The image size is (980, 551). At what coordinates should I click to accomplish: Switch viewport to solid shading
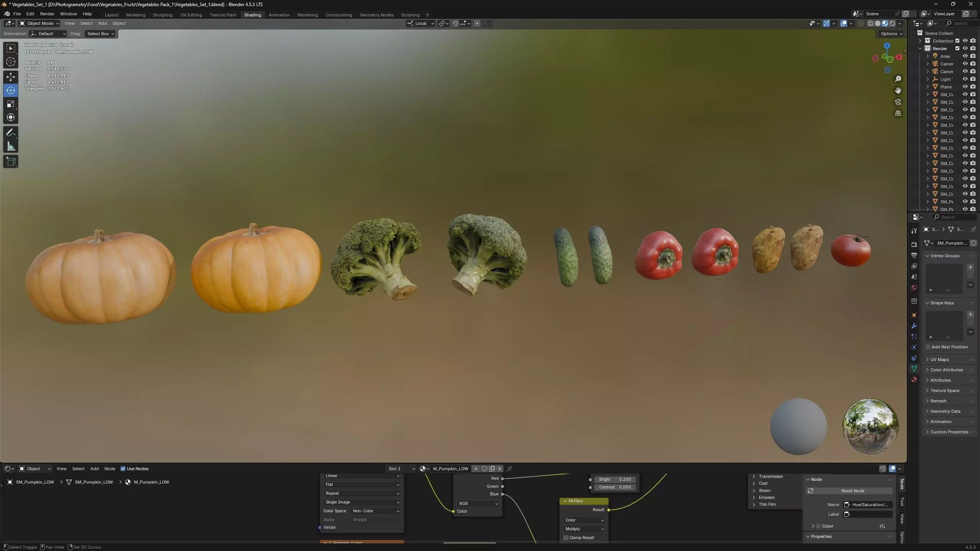point(877,23)
